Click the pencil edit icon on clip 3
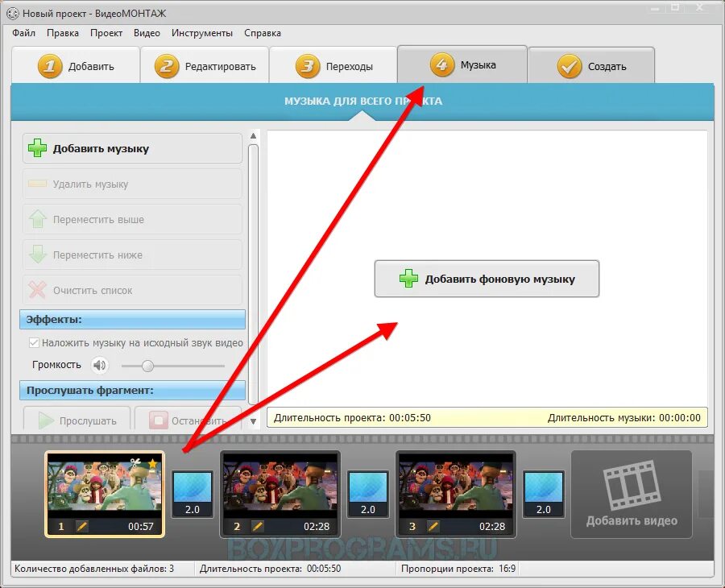 [x=433, y=526]
